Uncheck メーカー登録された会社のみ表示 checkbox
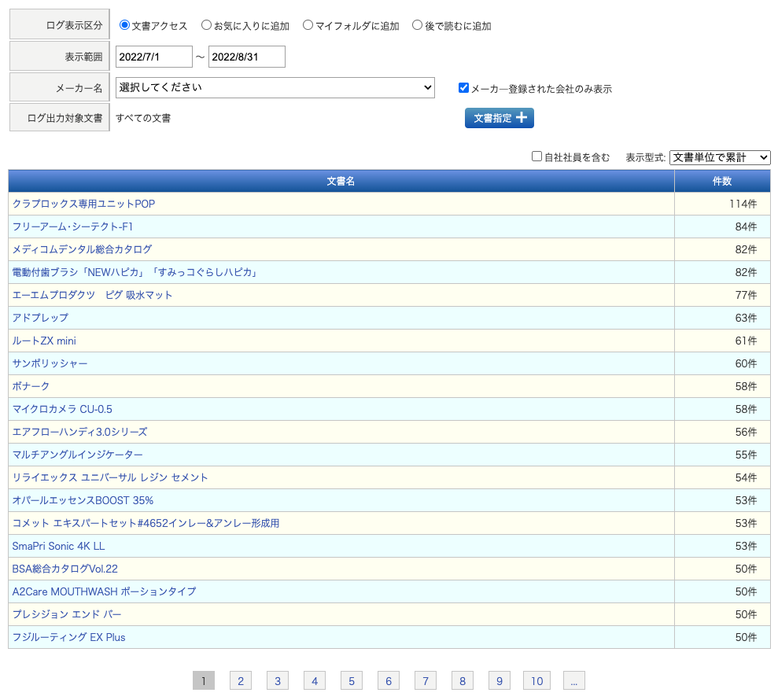The width and height of the screenshot is (778, 700). (x=463, y=88)
